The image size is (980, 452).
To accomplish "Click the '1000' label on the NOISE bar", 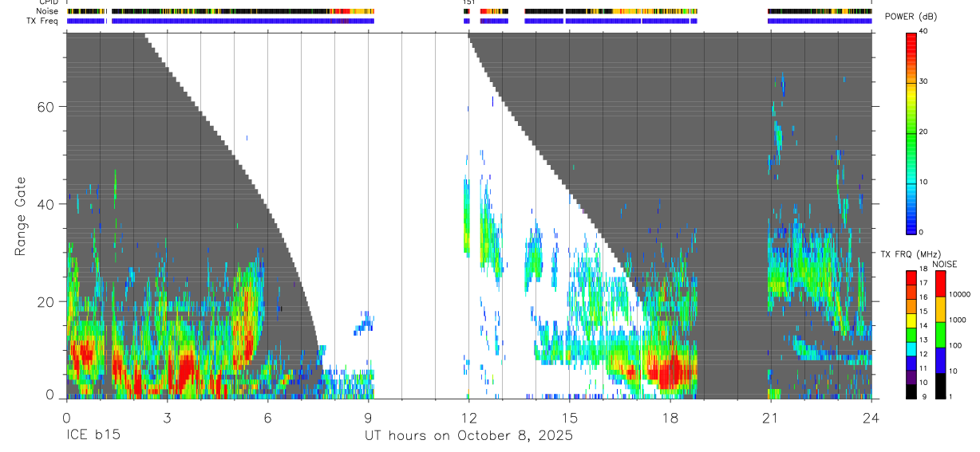I will pos(958,320).
